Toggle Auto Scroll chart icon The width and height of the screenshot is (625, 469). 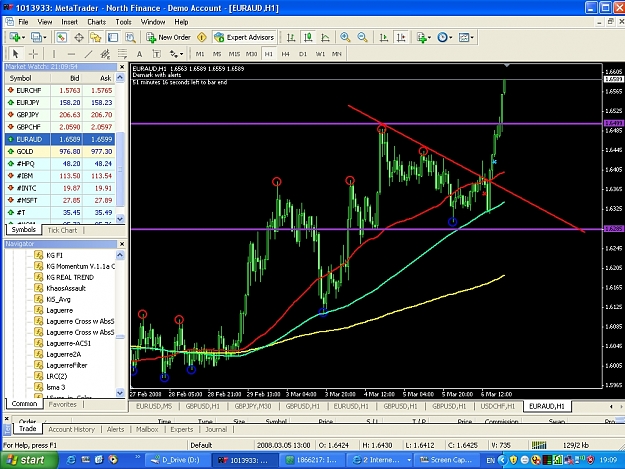coord(383,37)
